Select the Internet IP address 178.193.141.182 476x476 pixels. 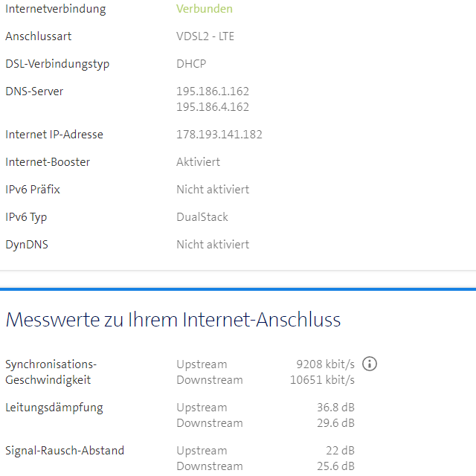click(x=219, y=135)
